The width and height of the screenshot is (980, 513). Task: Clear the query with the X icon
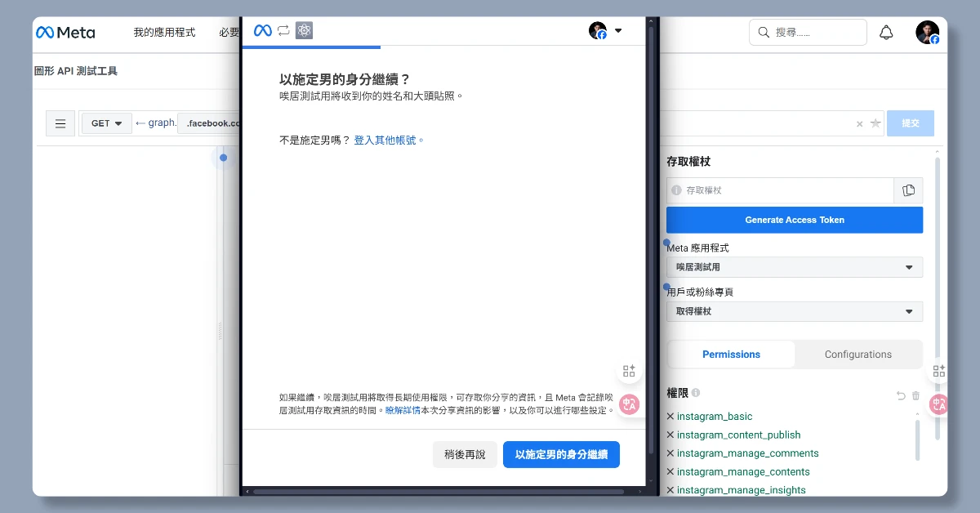click(x=859, y=124)
